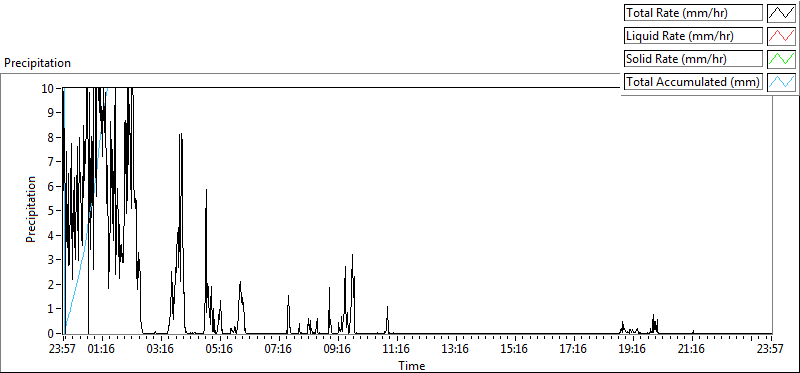Click the Solid Rate green line swatch
This screenshot has height=373, width=800.
pyautogui.click(x=781, y=58)
